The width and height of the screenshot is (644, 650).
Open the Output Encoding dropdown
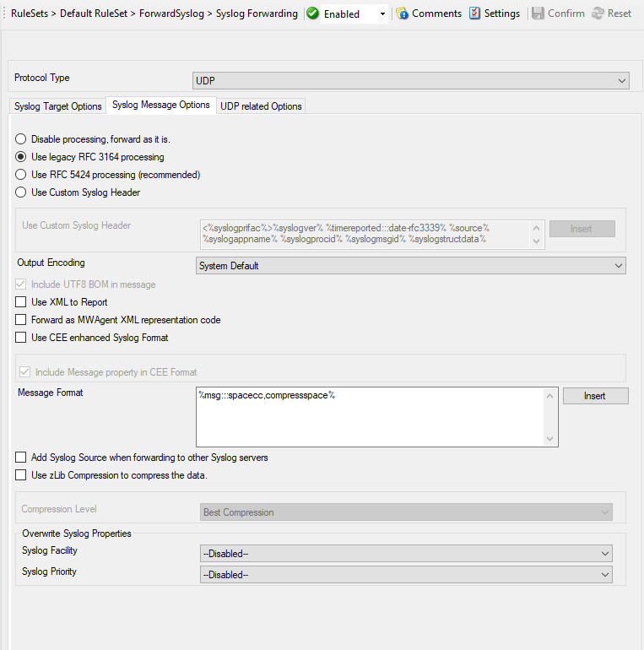tap(410, 266)
